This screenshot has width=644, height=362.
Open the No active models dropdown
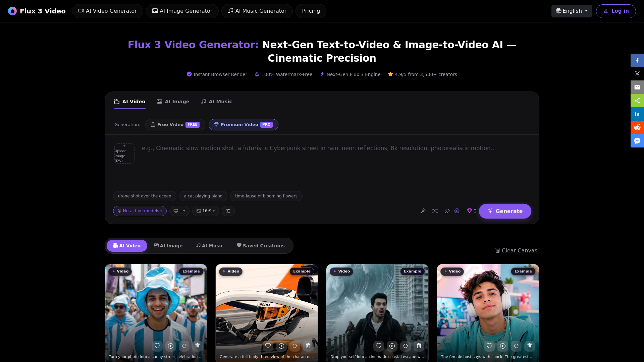coord(140,211)
